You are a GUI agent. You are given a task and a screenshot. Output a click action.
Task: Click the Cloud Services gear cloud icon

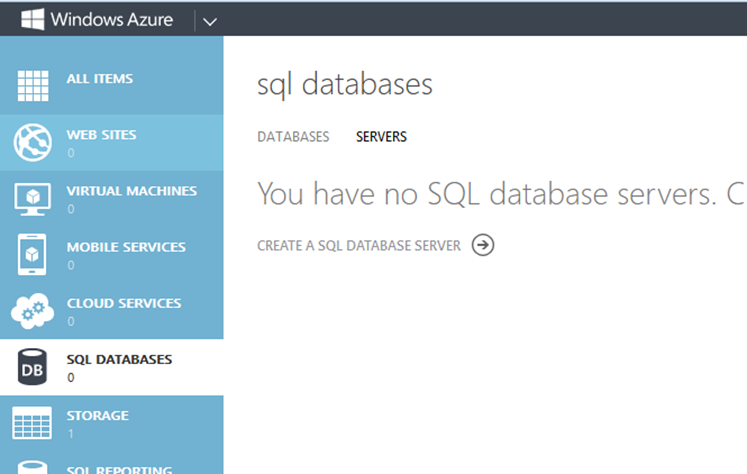pyautogui.click(x=32, y=311)
